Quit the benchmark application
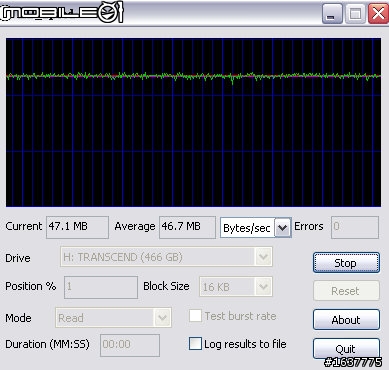Screen dimensions: 389x370 point(346,348)
